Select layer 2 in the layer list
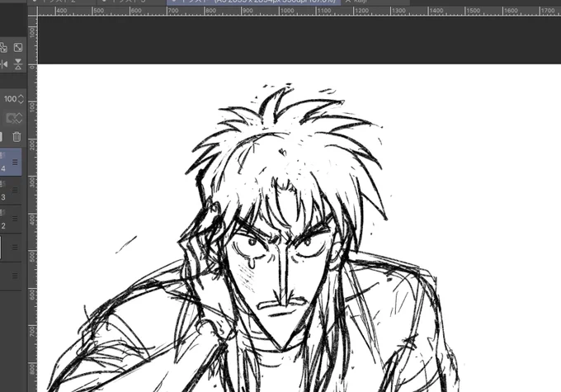Screen dimensions: 561x392 (x=11, y=219)
